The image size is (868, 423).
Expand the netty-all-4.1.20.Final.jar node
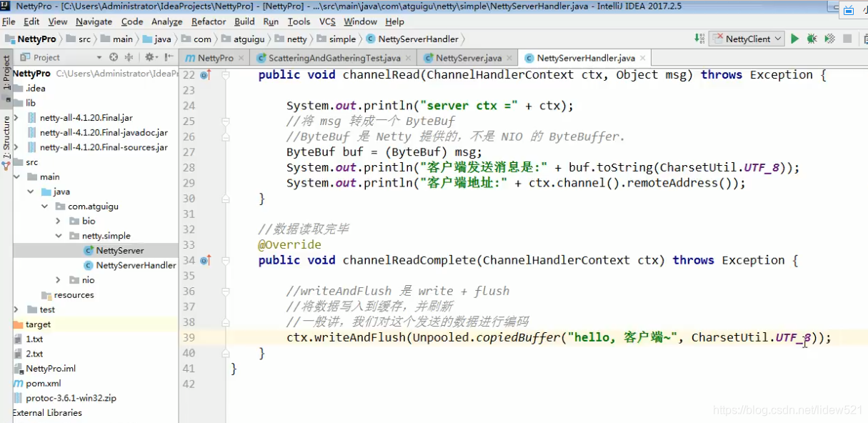(x=16, y=117)
